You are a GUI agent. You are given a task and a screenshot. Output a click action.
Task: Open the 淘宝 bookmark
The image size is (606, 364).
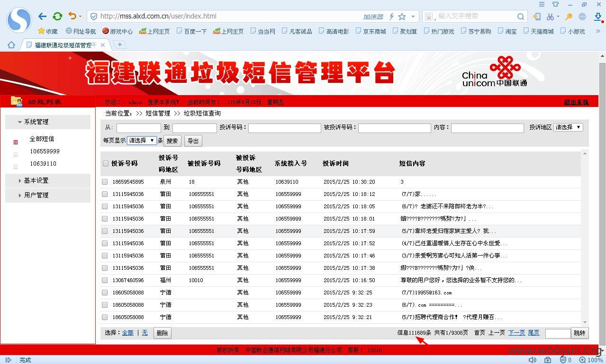coord(507,31)
